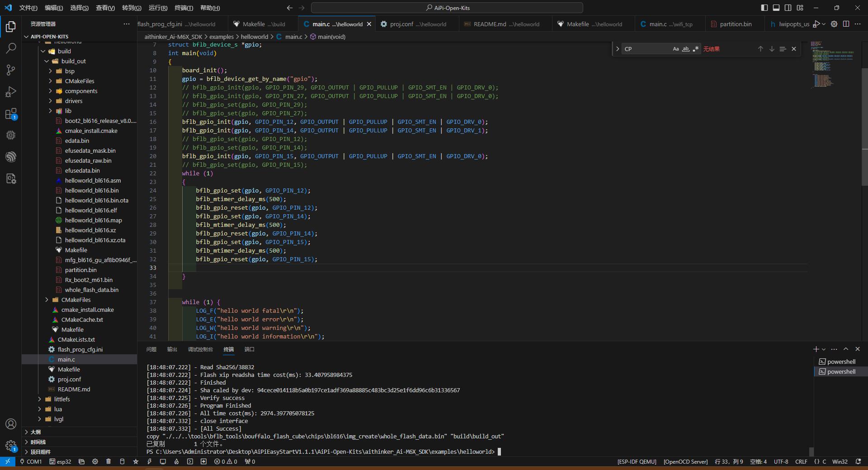868x470 pixels.
Task: Click the AiPi-Open-Kits command center search box
Action: click(x=447, y=8)
